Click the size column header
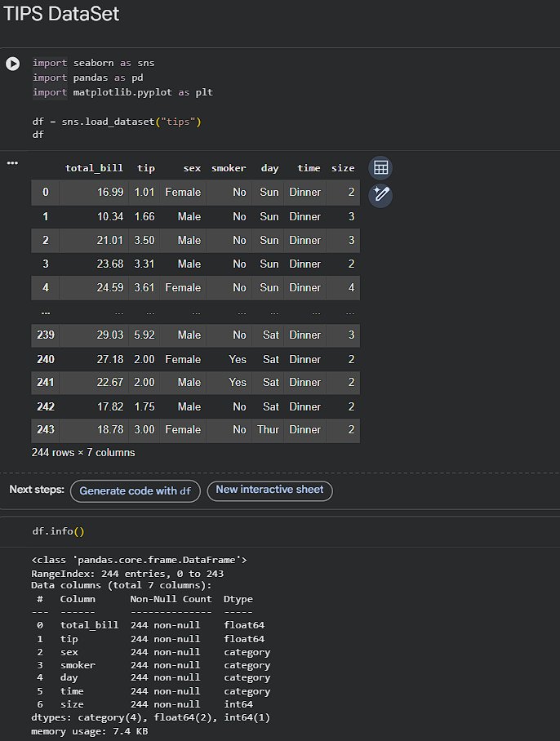 (343, 168)
